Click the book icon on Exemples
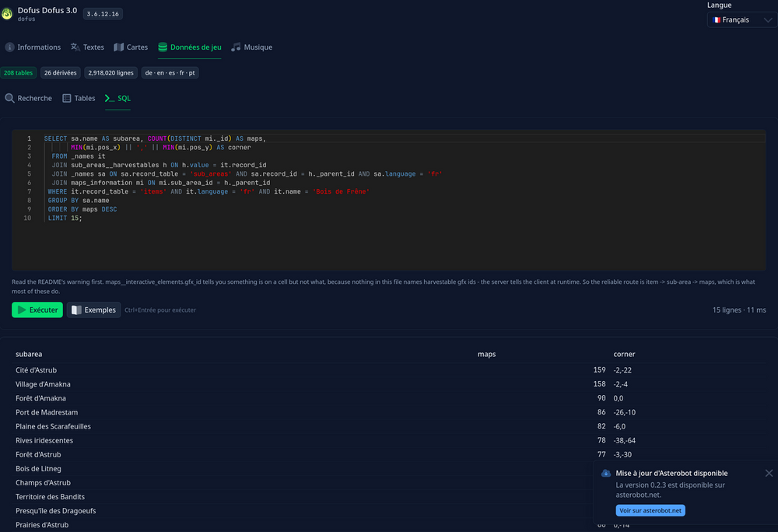Screen dimensions: 778x532 point(76,310)
